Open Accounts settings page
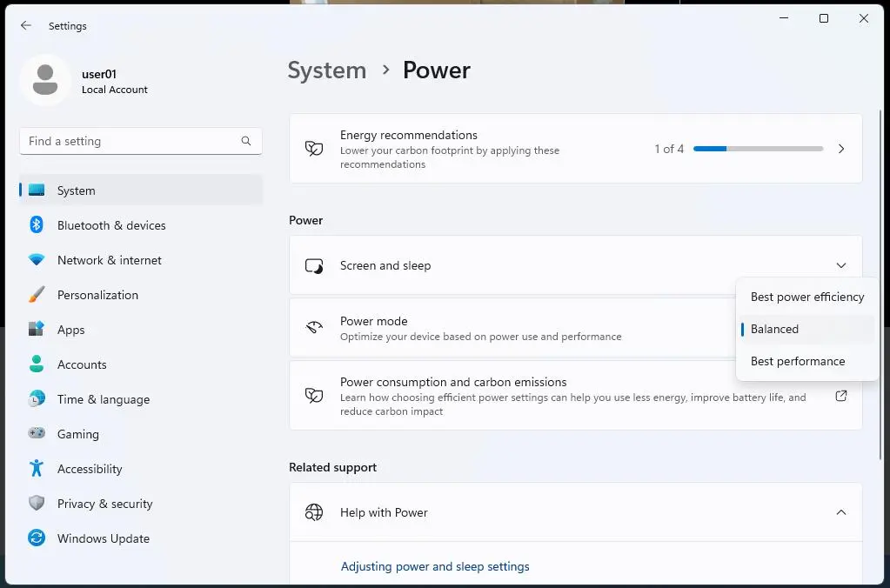890x588 pixels. tap(141, 364)
